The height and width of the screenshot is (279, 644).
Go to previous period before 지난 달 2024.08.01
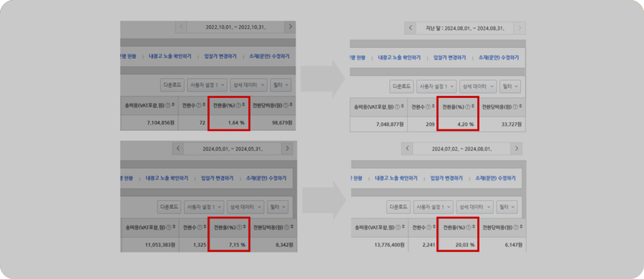(x=411, y=28)
